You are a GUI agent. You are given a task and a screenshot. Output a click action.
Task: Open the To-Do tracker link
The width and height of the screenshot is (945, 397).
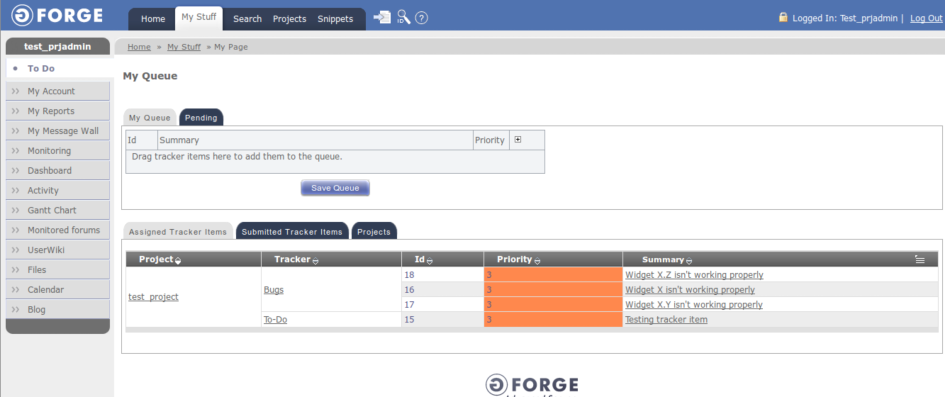point(275,320)
